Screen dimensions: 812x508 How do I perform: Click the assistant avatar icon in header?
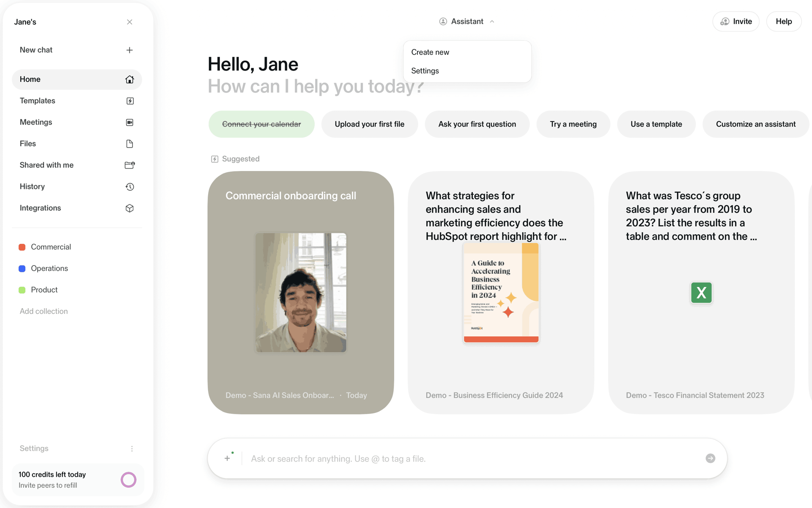point(443,22)
